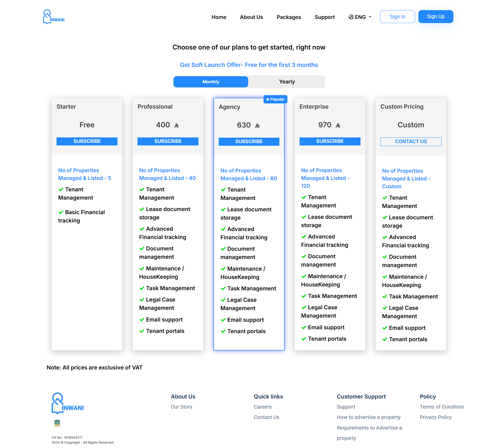The image size is (498, 448).
Task: Open Privacy Policy footer link
Action: click(x=435, y=417)
